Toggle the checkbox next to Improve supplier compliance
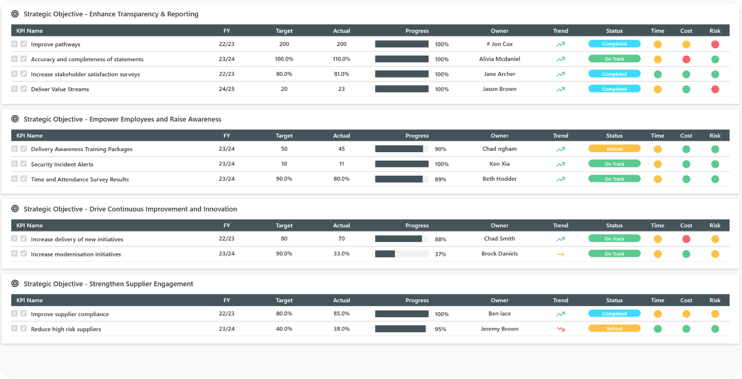Image resolution: width=742 pixels, height=379 pixels. tap(24, 313)
